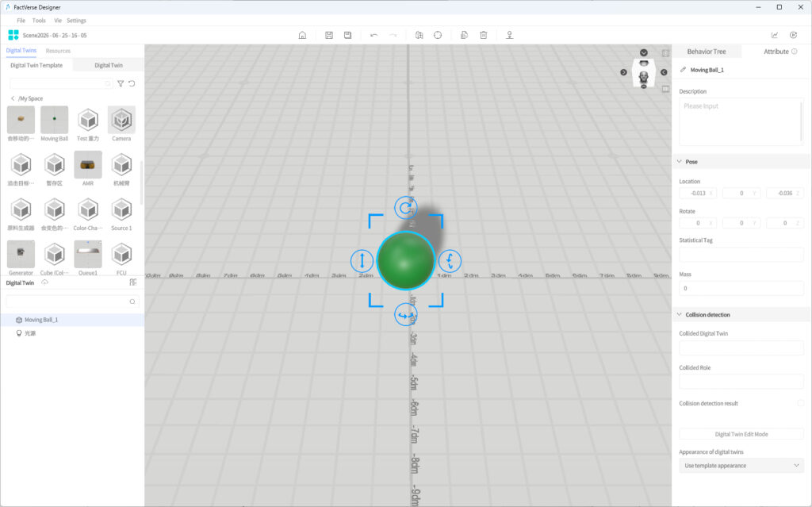Click the view cube down arrow at top
Image resolution: width=812 pixels, height=507 pixels.
[x=644, y=53]
